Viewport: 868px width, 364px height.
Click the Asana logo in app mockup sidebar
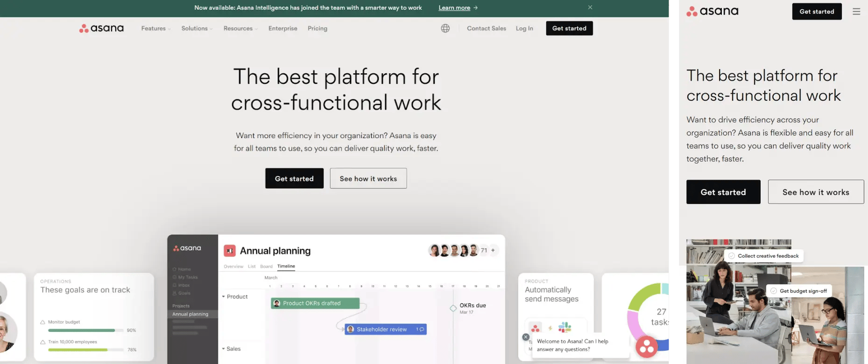(187, 248)
